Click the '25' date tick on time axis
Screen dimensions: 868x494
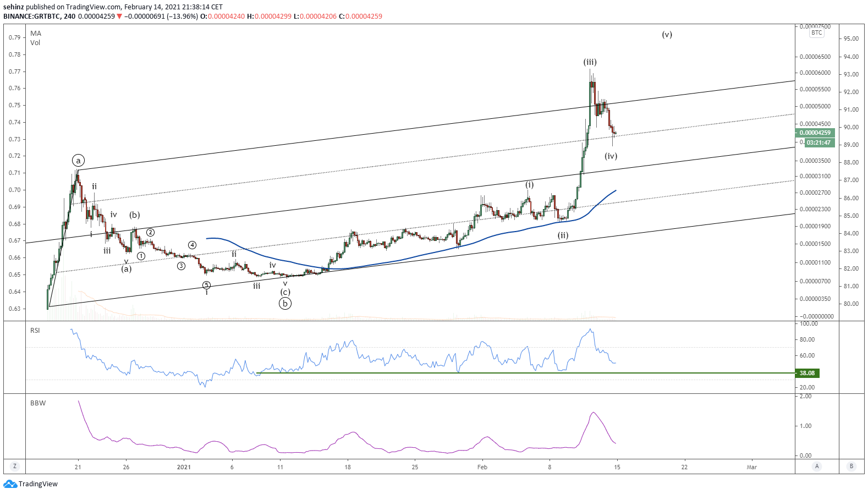415,467
